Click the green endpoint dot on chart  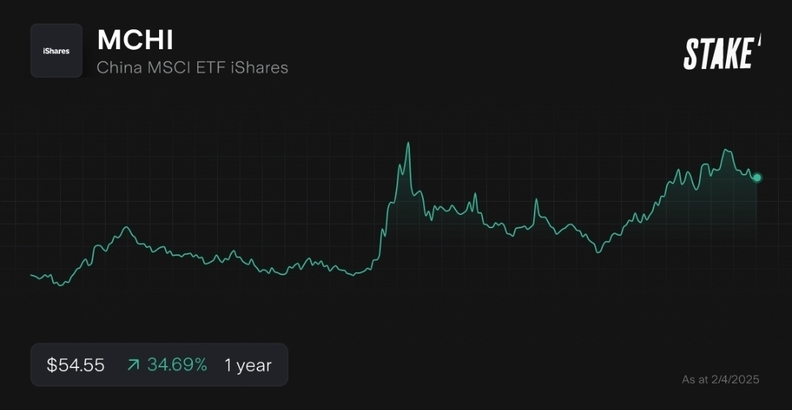[757, 178]
